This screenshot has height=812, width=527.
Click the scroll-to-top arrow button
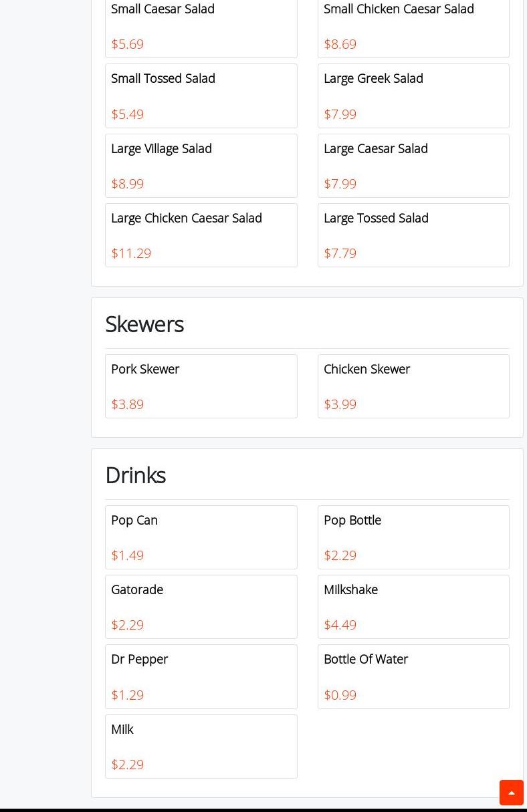coord(511,793)
